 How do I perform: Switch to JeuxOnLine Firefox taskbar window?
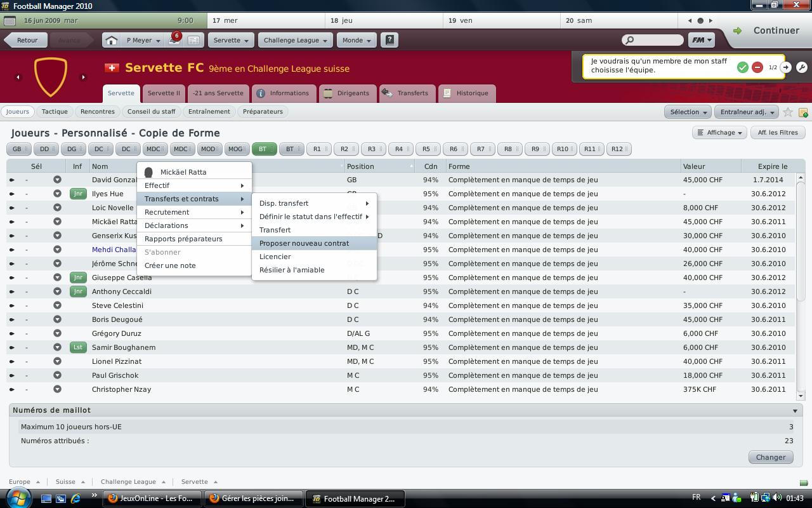point(152,498)
